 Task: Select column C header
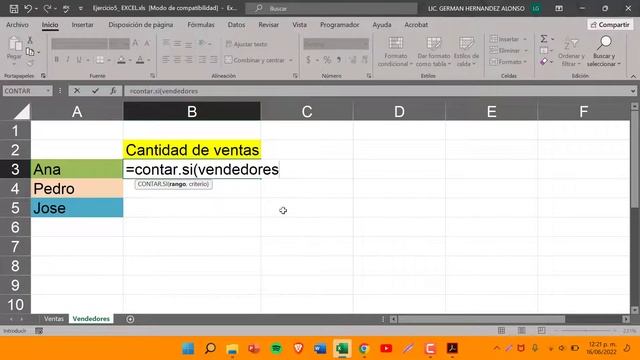(307, 111)
